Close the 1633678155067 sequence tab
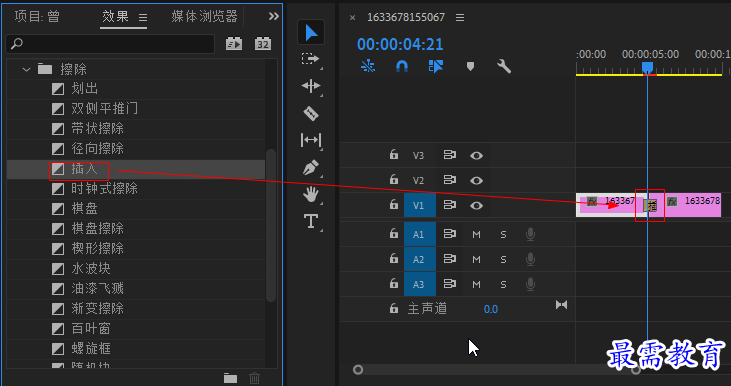Image resolution: width=731 pixels, height=386 pixels. click(352, 18)
